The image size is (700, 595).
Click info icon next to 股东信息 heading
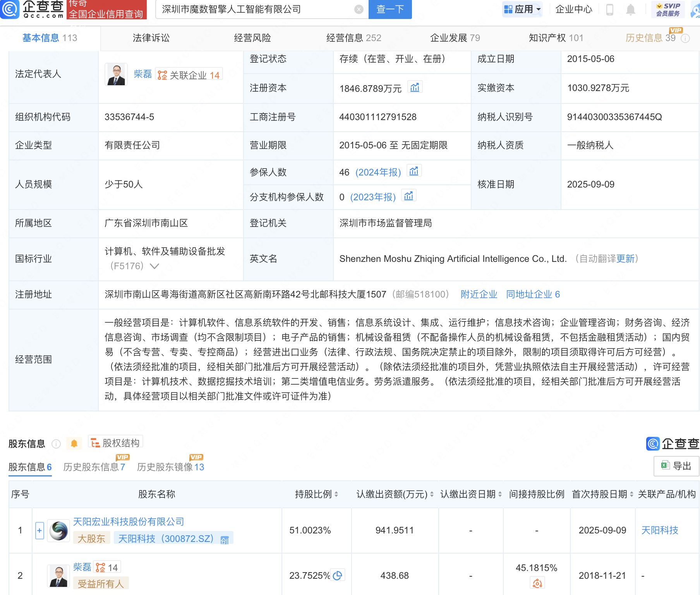[56, 444]
